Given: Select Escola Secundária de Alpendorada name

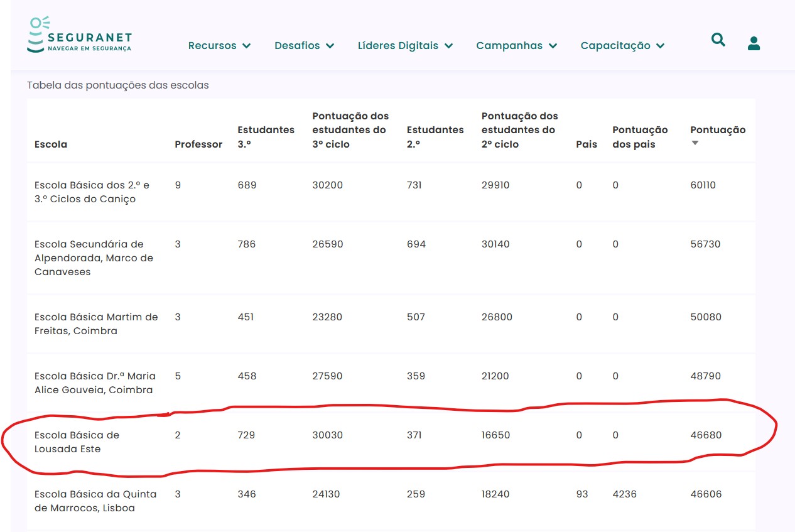Looking at the screenshot, I should 94,258.
